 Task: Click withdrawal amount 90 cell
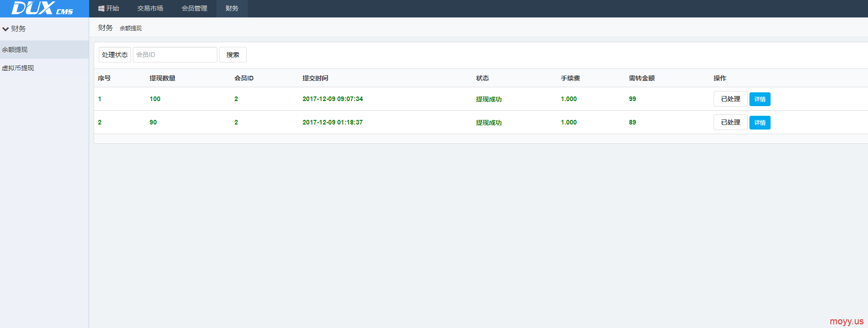tap(153, 122)
